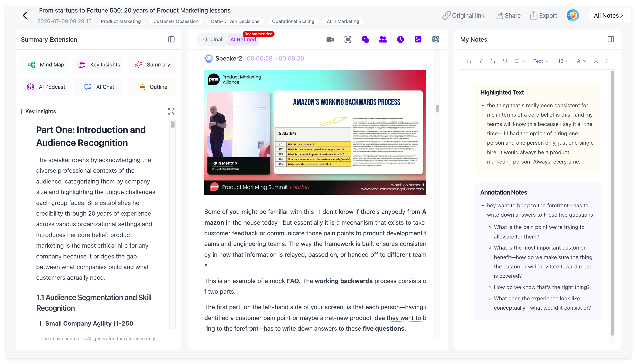Collapse the Summary Extension panel
The width and height of the screenshot is (637, 364).
pyautogui.click(x=171, y=40)
